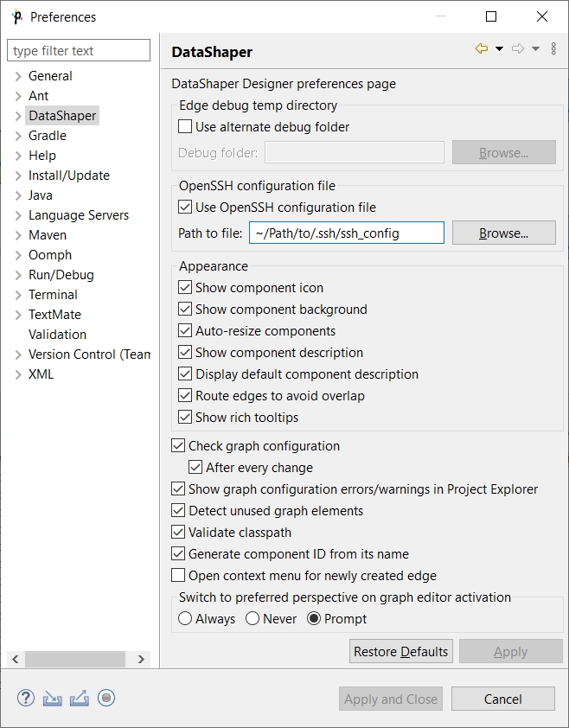
Task: Open the back history dropdown arrow
Action: click(499, 48)
